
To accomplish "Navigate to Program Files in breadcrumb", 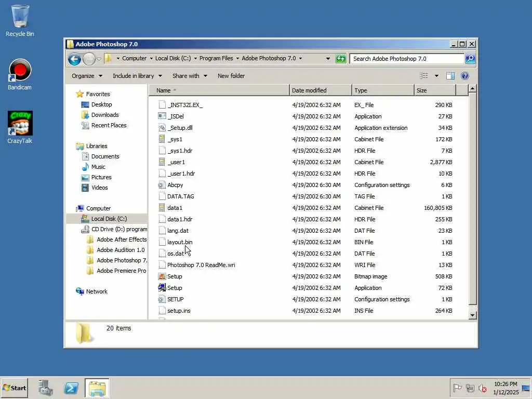I will [216, 58].
